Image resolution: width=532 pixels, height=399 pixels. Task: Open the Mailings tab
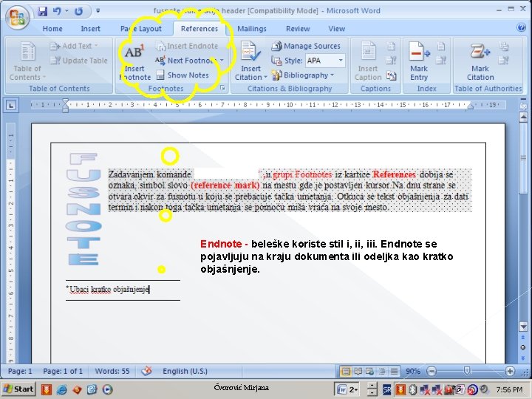252,29
